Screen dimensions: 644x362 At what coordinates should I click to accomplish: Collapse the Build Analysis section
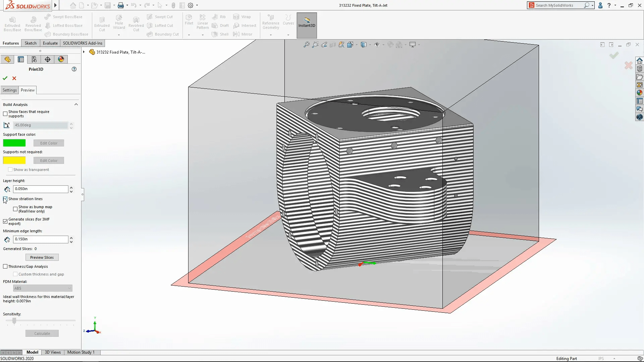point(76,105)
